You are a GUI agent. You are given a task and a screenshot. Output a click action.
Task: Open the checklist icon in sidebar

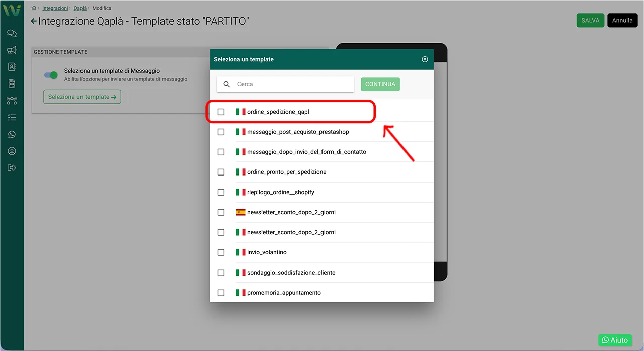click(12, 117)
